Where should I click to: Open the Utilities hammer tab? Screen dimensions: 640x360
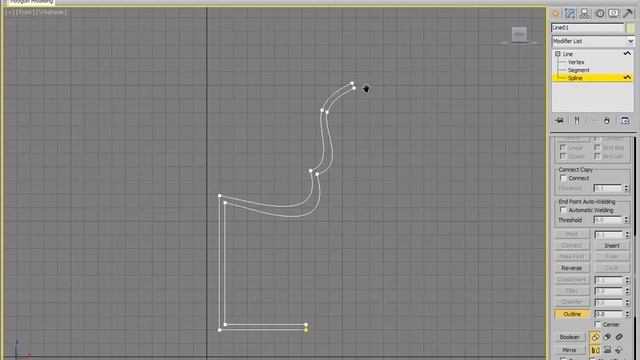628,13
